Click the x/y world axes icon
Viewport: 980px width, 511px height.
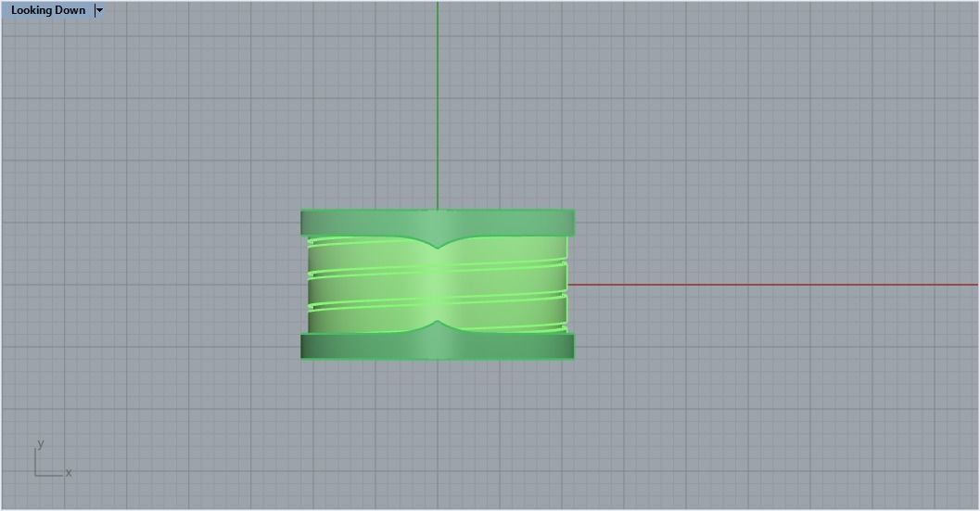tap(53, 459)
